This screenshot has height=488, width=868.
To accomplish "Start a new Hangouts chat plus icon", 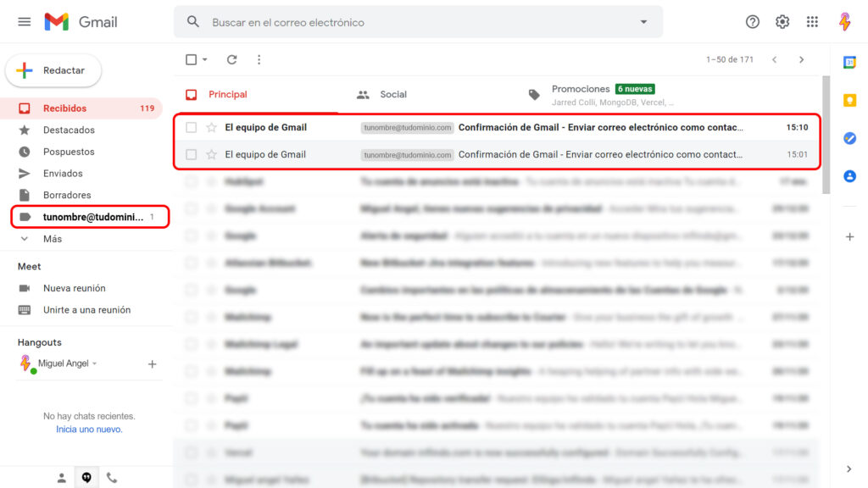I will coord(153,364).
